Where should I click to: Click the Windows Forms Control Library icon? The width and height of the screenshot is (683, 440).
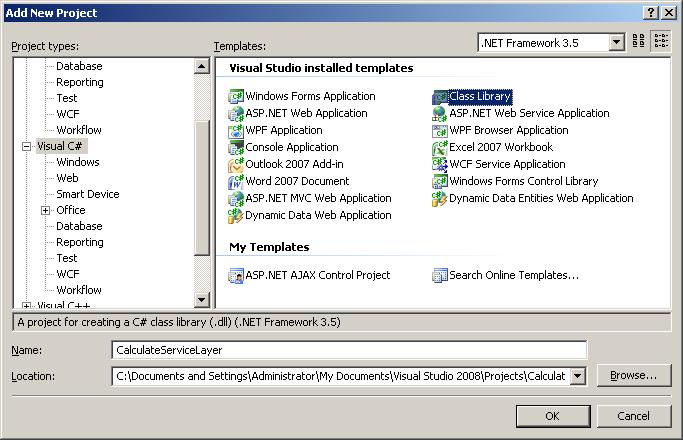[x=440, y=181]
